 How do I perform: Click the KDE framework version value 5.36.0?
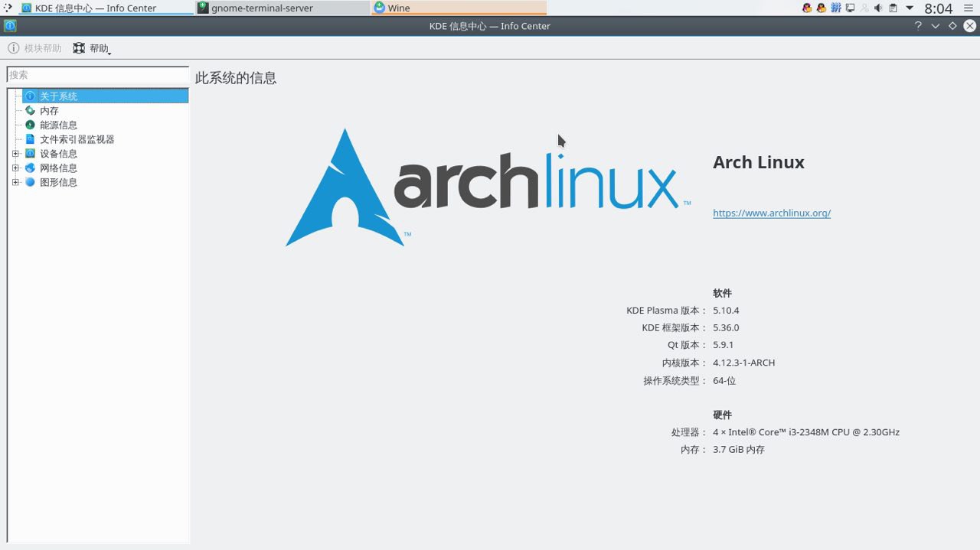coord(726,327)
